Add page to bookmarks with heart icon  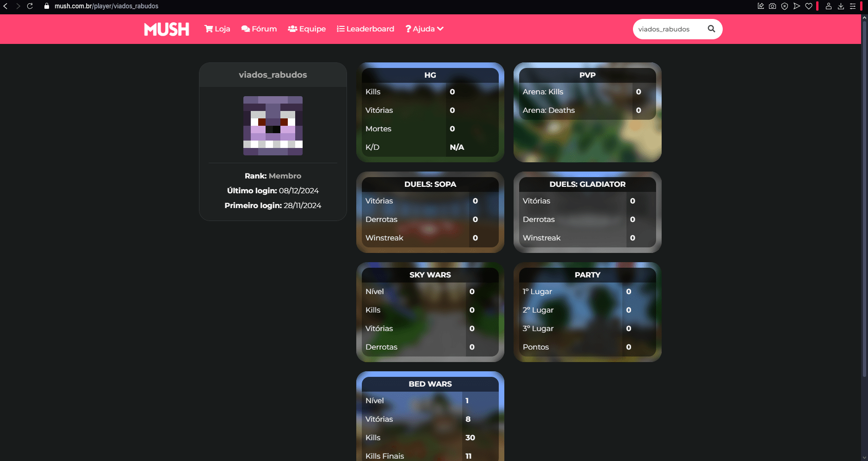click(808, 6)
